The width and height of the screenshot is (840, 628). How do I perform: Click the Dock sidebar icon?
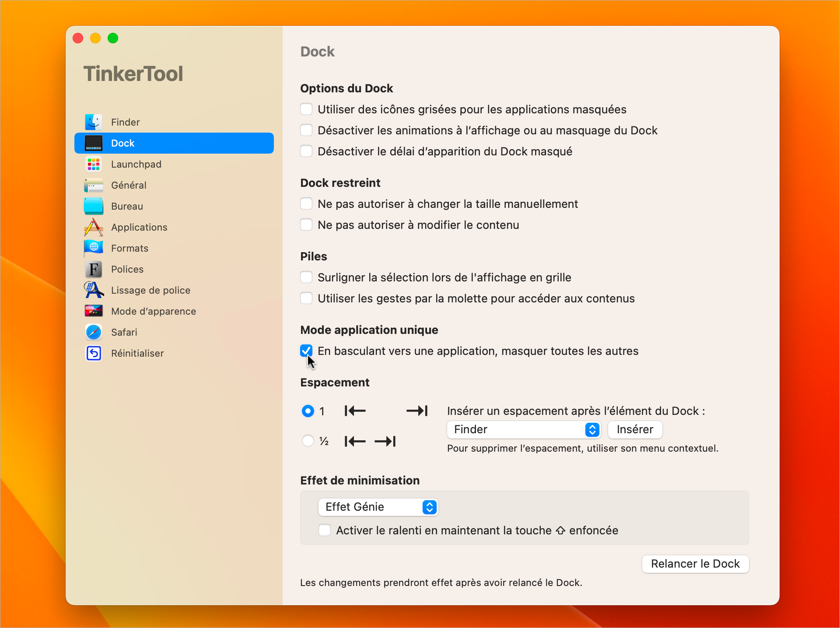coord(94,143)
